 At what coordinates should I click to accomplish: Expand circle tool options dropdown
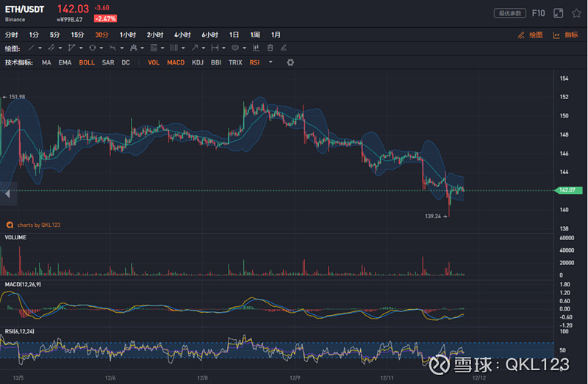coord(101,48)
